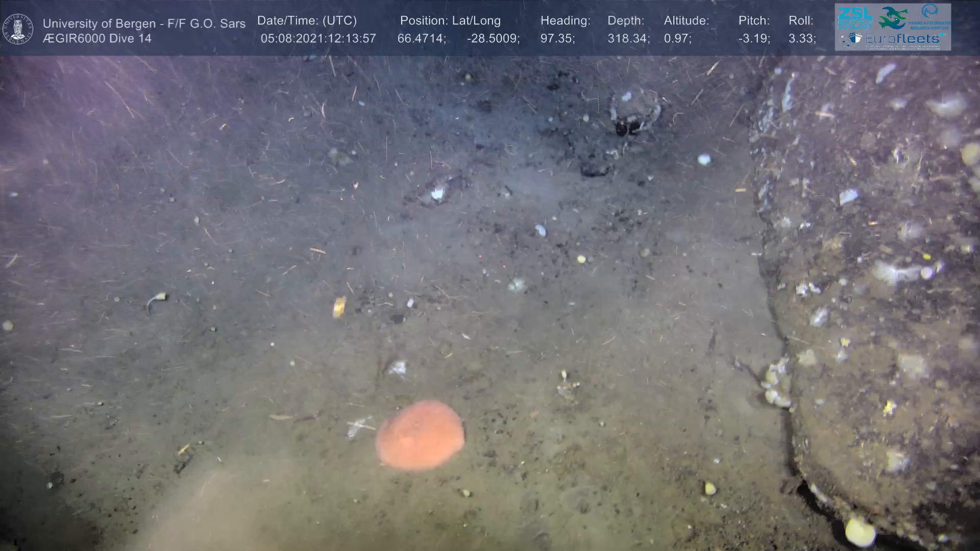Click the Pitch value -3.19
This screenshot has width=980, height=551.
point(753,39)
